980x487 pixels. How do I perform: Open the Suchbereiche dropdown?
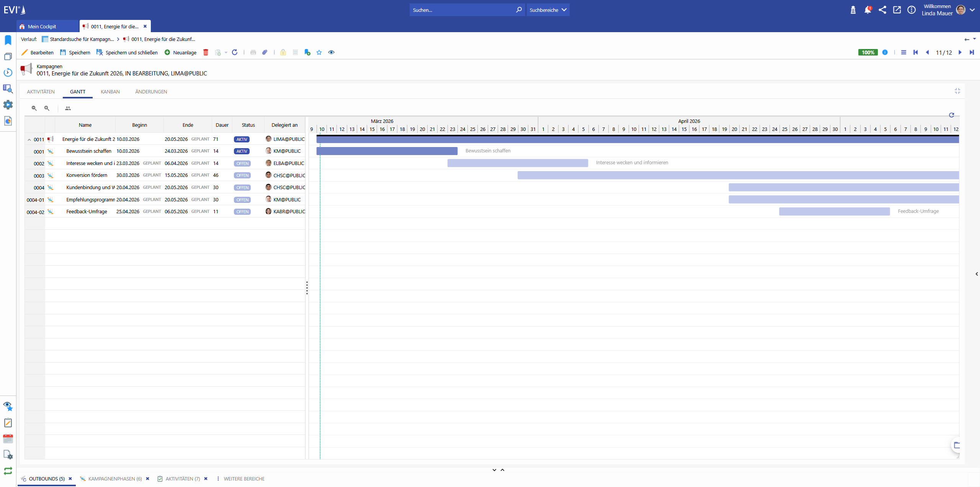[548, 10]
